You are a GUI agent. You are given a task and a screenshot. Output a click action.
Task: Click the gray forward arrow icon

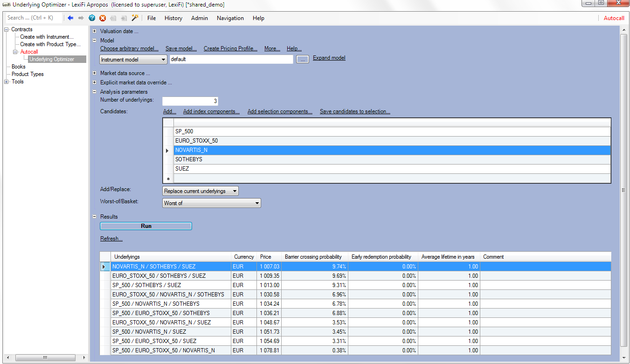pos(81,18)
